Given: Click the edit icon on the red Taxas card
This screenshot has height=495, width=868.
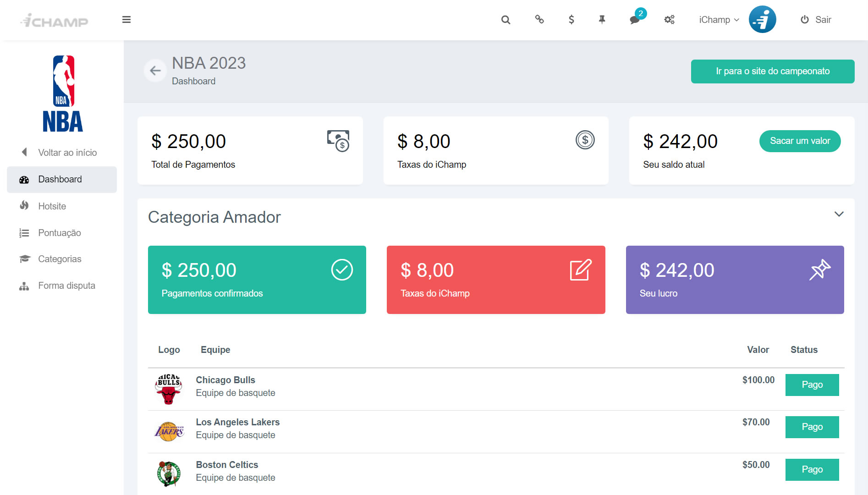Looking at the screenshot, I should click(x=581, y=270).
